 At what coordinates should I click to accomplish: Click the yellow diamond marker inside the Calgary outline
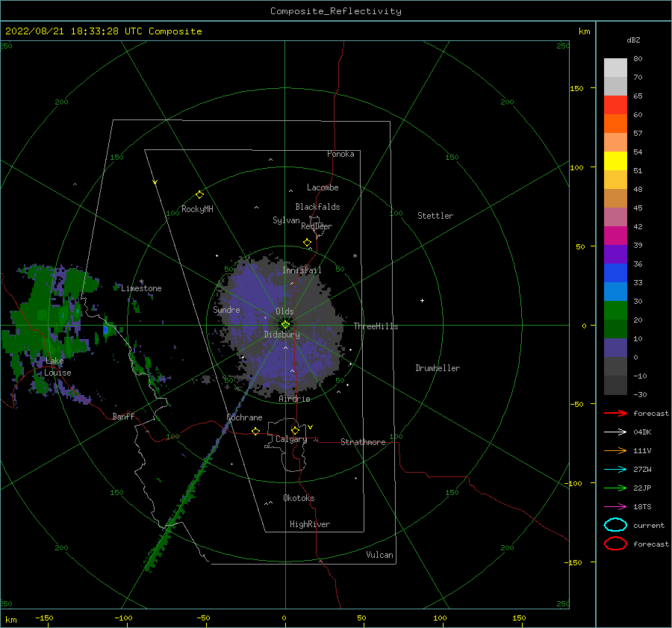[295, 430]
